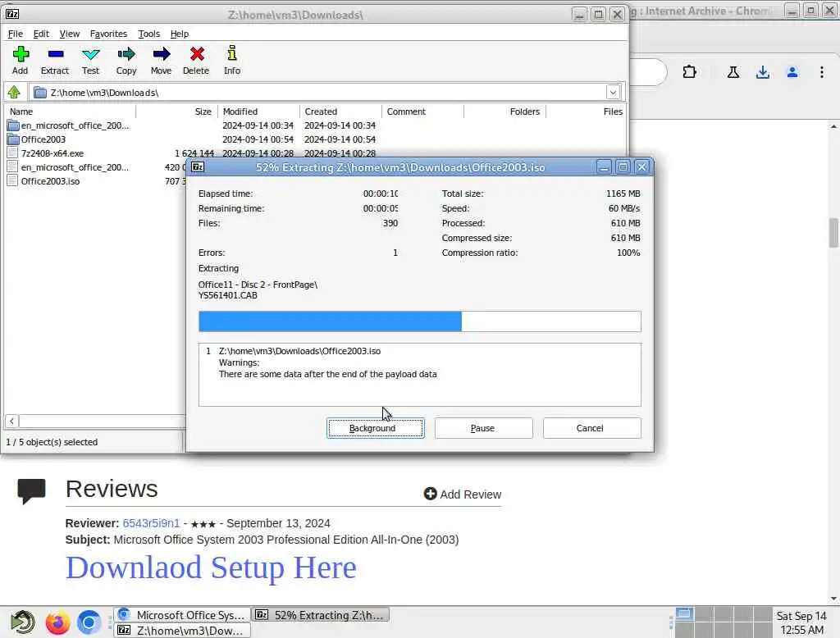840x638 pixels.
Task: Click the Test toolbar icon
Action: click(x=90, y=54)
